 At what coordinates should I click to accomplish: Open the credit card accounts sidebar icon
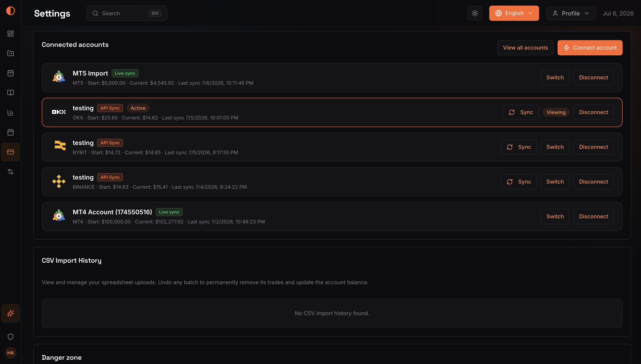click(11, 152)
